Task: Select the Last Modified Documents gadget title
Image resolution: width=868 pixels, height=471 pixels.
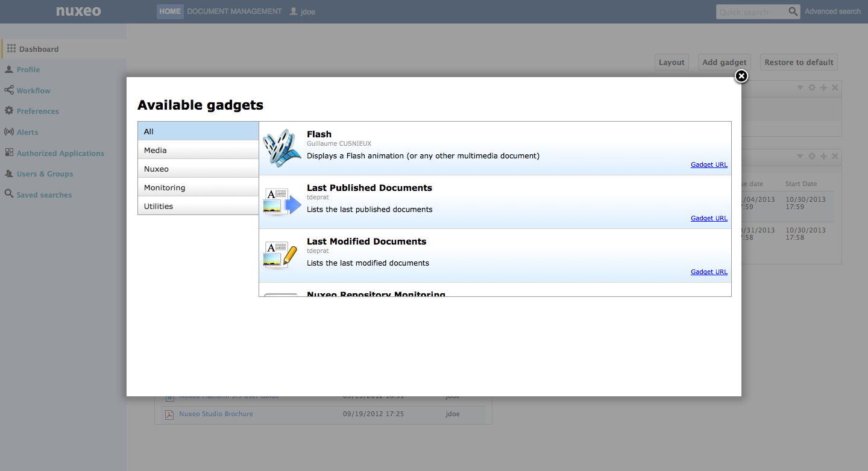Action: click(x=366, y=242)
